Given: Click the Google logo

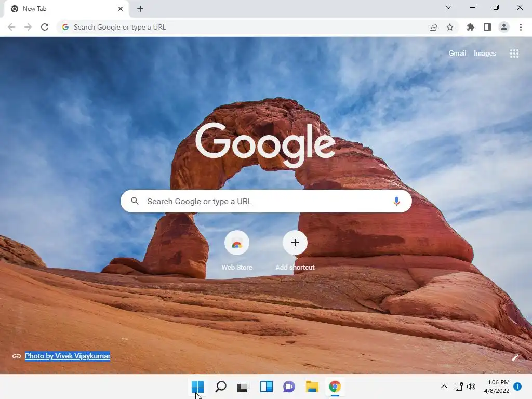Looking at the screenshot, I should [x=265, y=145].
